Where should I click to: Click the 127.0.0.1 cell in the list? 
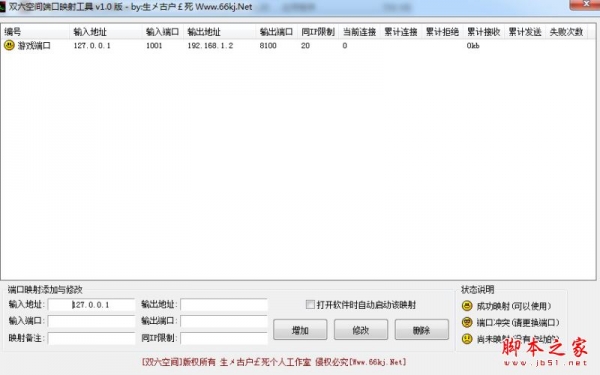pyautogui.click(x=92, y=46)
